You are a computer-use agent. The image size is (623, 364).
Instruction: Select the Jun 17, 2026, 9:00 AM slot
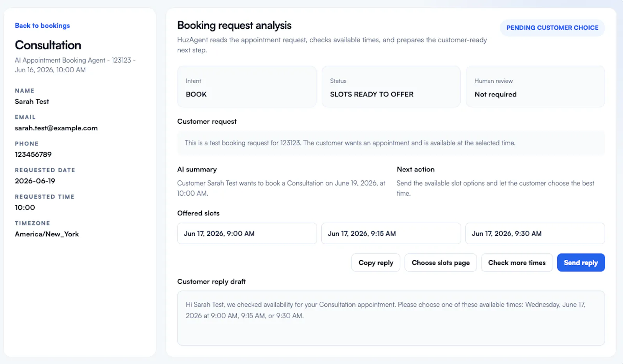coord(247,233)
